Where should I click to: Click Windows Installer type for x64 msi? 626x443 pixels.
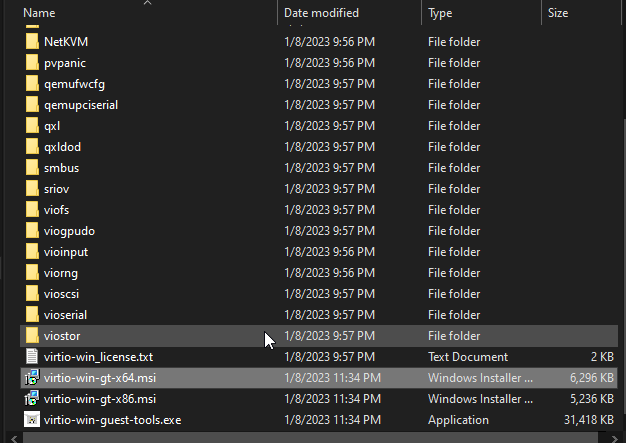pos(480,378)
